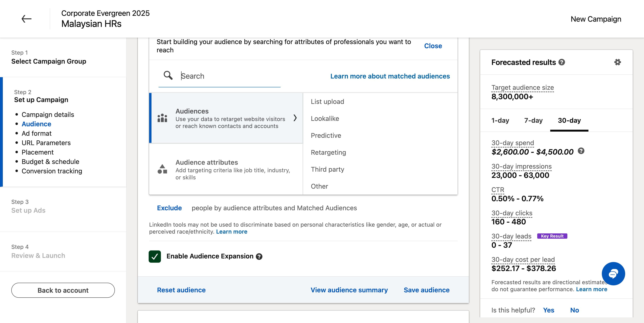Screen dimensions: 644x323
Task: Select Retargeting audience option
Action: point(328,152)
